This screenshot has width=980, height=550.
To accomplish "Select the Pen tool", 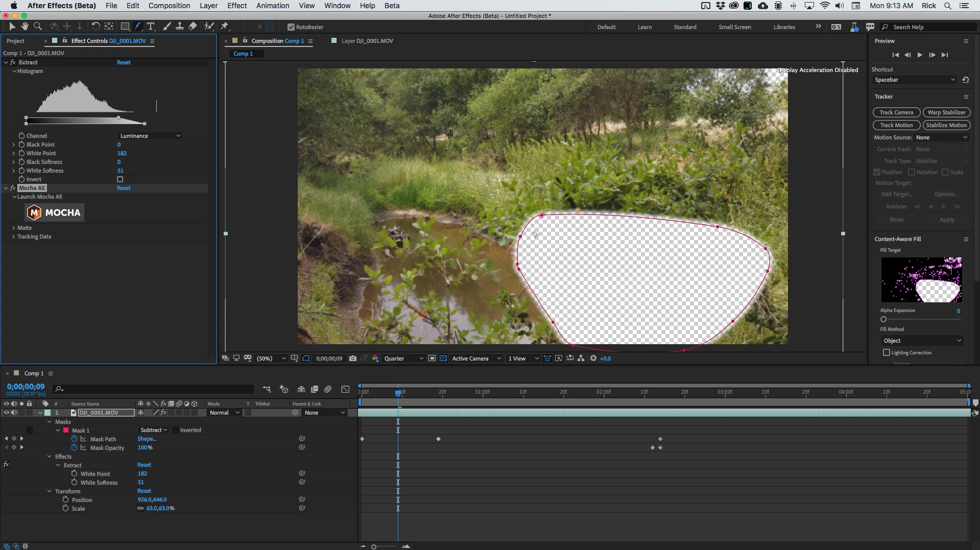I will [138, 27].
